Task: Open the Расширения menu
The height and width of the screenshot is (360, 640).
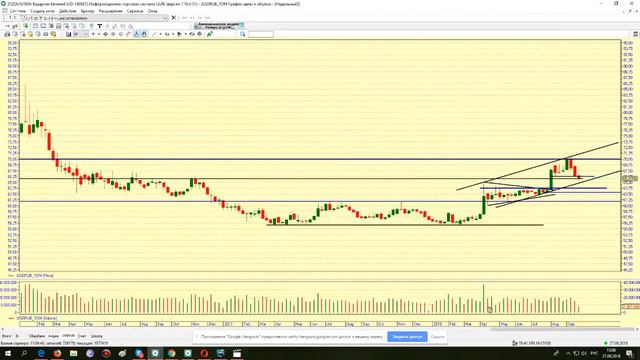Action: [111, 11]
